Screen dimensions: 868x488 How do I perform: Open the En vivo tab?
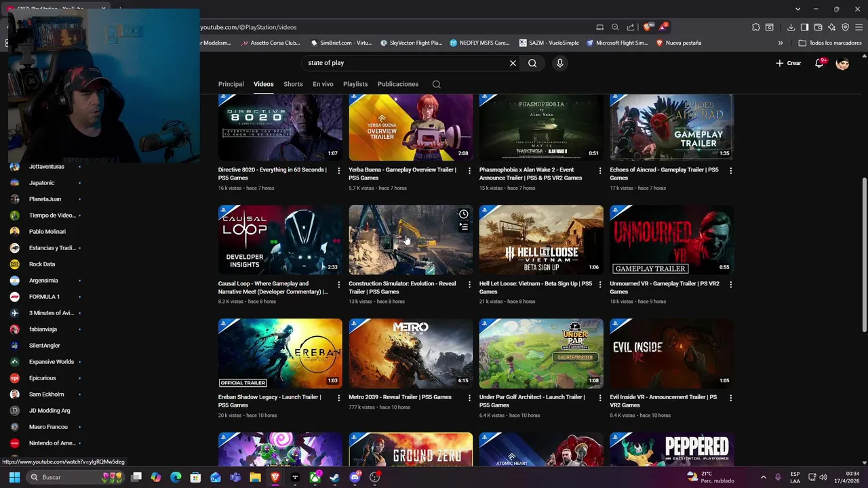(323, 84)
